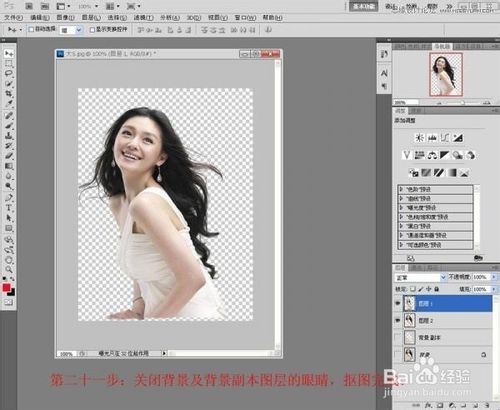Select the Clone Stamp tool
This screenshot has height=410, width=500.
click(x=9, y=136)
